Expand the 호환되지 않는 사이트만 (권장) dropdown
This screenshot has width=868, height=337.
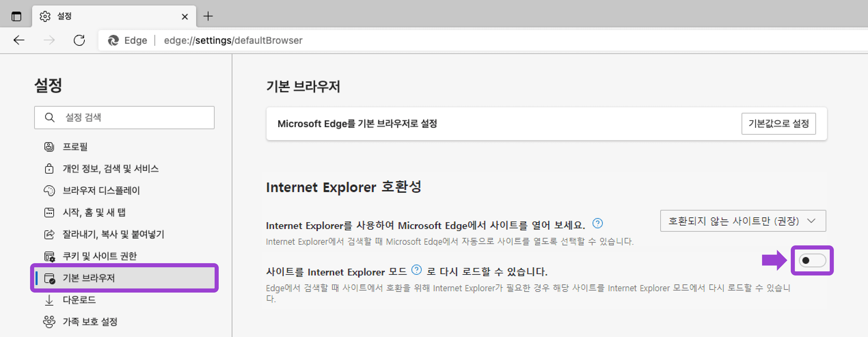tap(743, 221)
